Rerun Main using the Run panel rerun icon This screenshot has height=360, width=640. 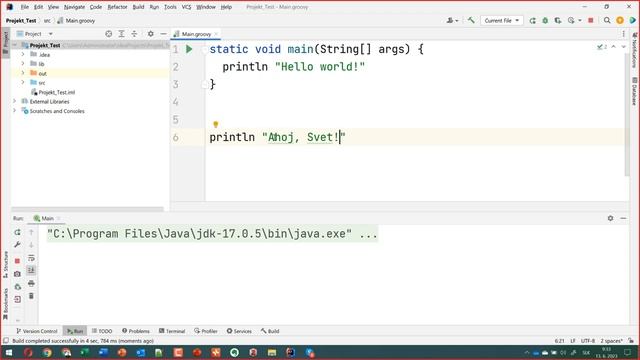click(x=17, y=232)
